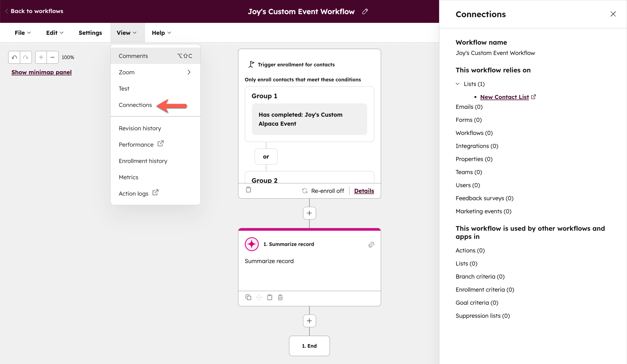Click the redo arrow icon
The image size is (627, 364).
pyautogui.click(x=26, y=57)
